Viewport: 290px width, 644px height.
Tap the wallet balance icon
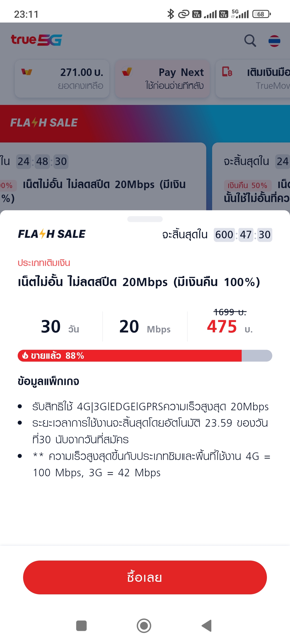coord(27,72)
